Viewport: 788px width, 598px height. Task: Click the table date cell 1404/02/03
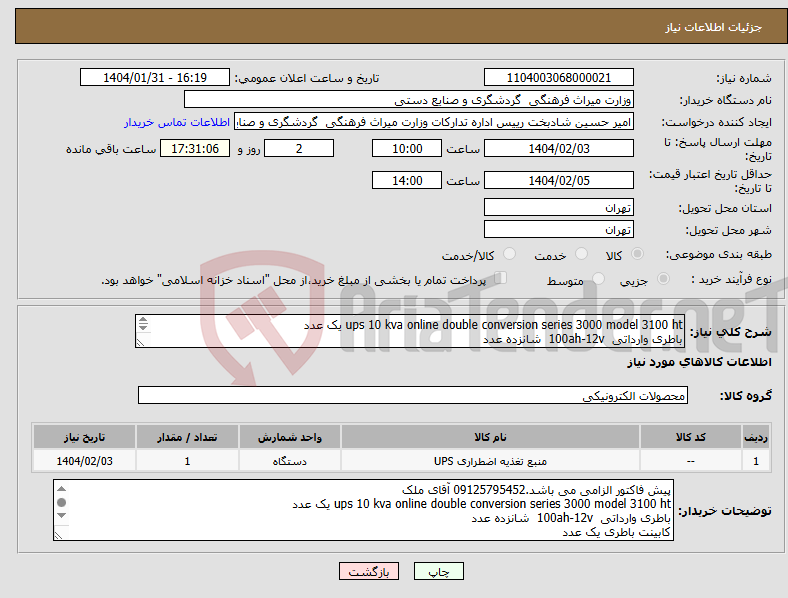(x=84, y=461)
